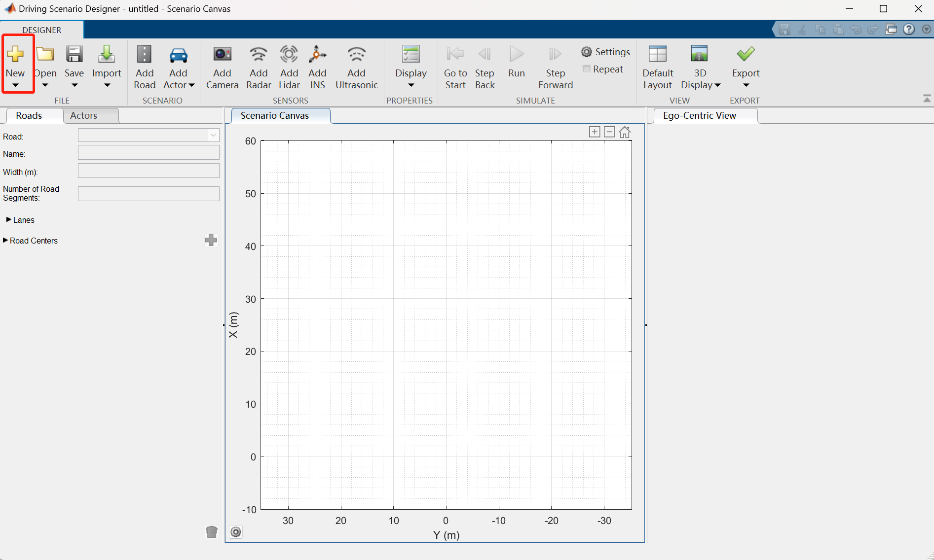Viewport: 934px width, 560px height.
Task: Open the Road combo box
Action: pyautogui.click(x=149, y=135)
